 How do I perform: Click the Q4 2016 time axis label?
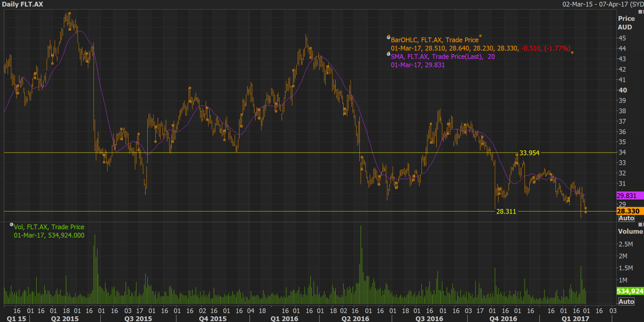(503, 318)
